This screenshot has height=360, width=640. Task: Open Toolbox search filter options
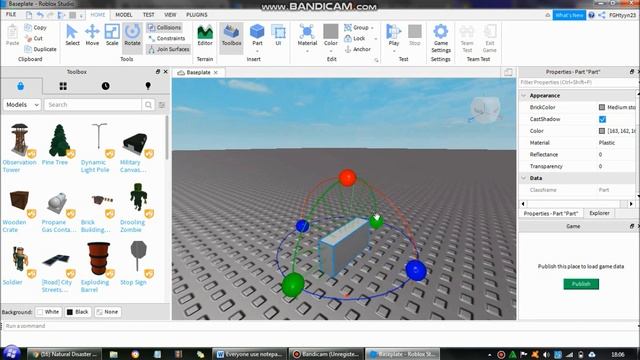click(x=162, y=105)
